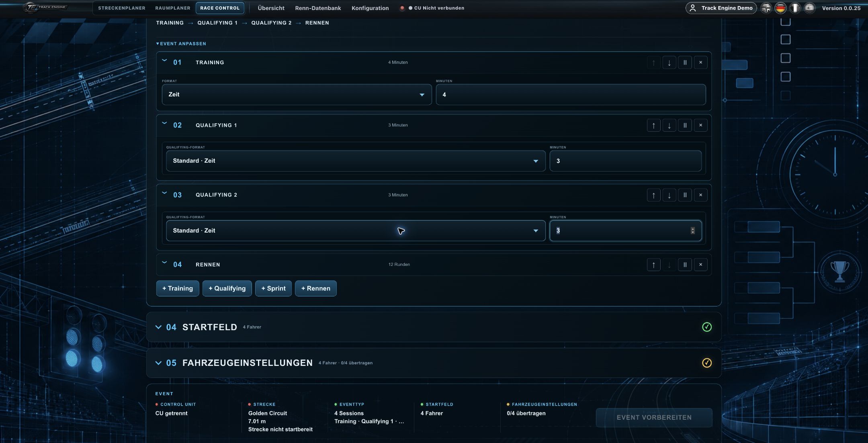Move the Training session down

[669, 63]
